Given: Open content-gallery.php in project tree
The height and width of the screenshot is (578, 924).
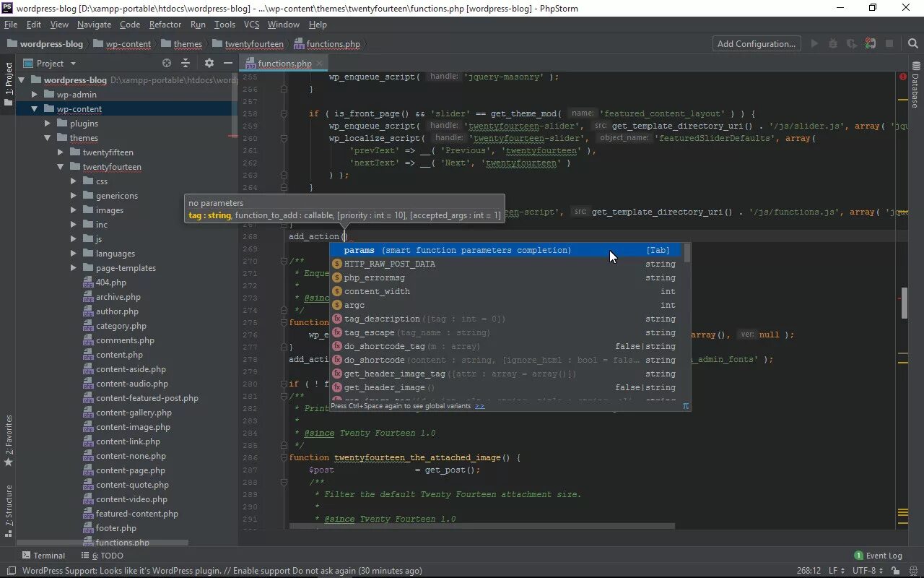Looking at the screenshot, I should (x=134, y=413).
